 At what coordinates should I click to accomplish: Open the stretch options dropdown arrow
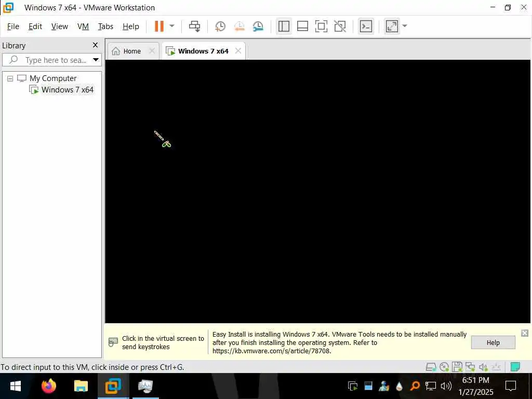tap(404, 26)
